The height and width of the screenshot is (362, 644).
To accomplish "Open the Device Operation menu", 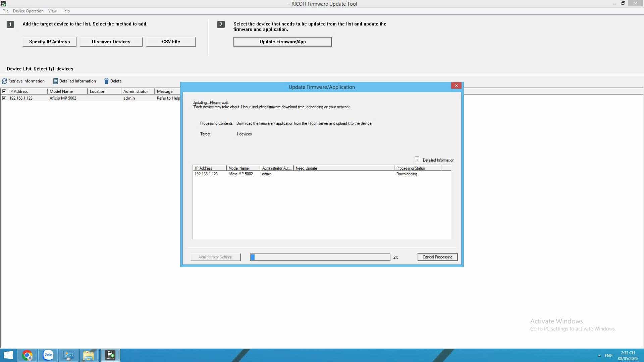I will [28, 11].
